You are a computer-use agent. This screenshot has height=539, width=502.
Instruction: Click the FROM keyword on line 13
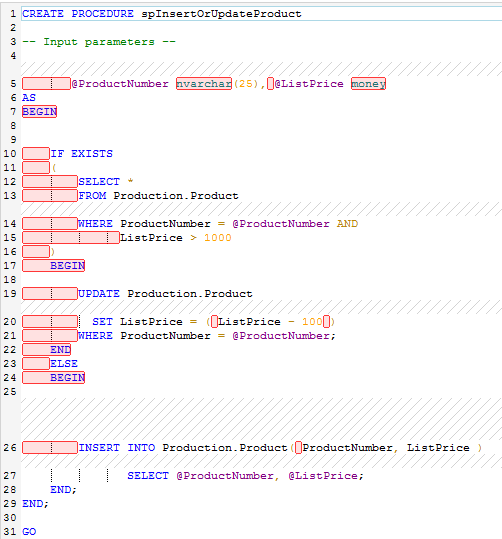tap(92, 196)
